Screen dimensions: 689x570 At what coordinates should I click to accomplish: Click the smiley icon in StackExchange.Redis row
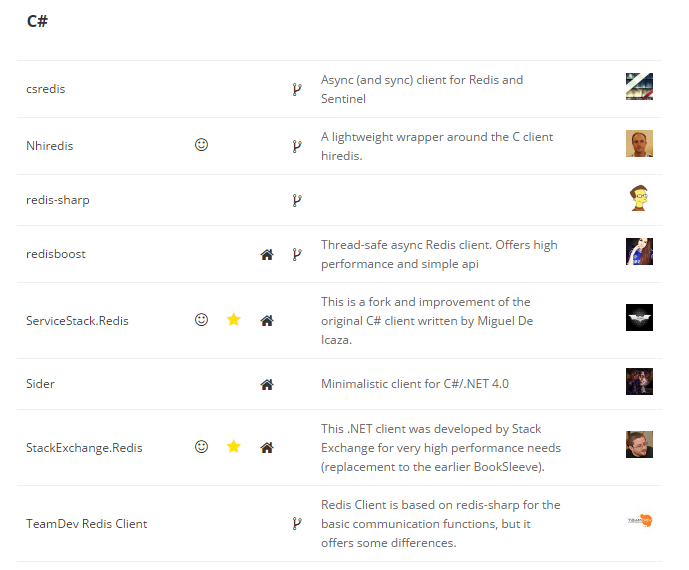tap(201, 447)
